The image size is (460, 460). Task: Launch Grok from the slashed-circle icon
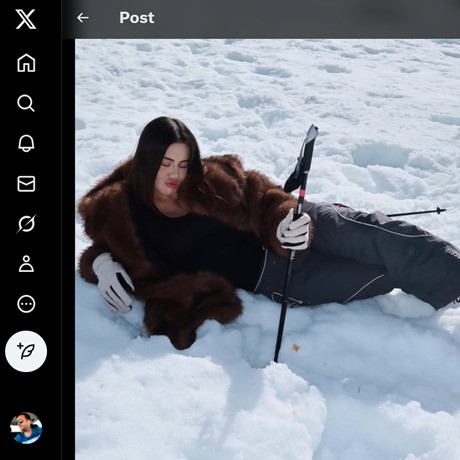(x=26, y=224)
